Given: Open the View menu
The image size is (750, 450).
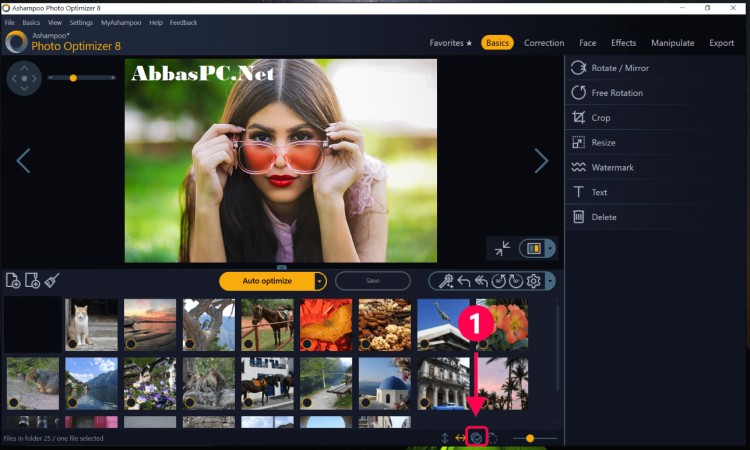Looking at the screenshot, I should (x=55, y=22).
